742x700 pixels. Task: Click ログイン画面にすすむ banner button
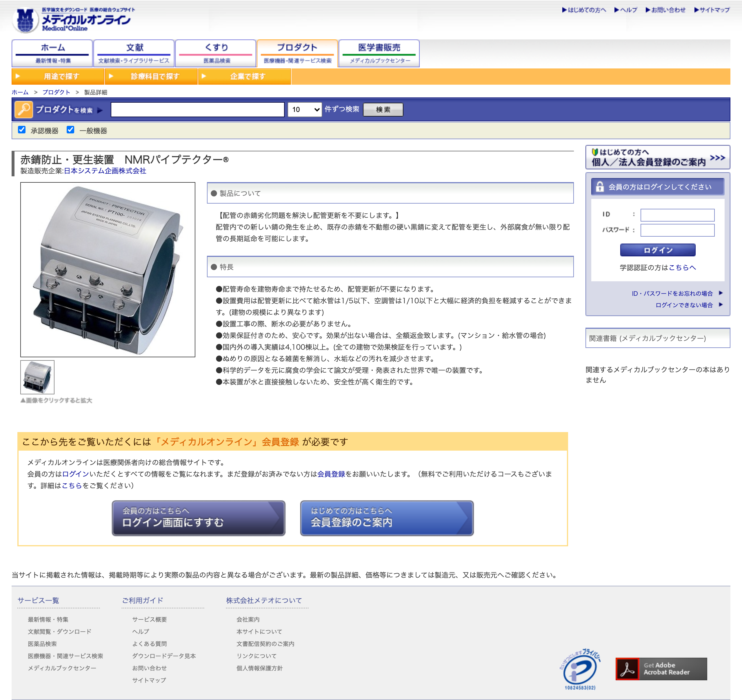pos(199,518)
